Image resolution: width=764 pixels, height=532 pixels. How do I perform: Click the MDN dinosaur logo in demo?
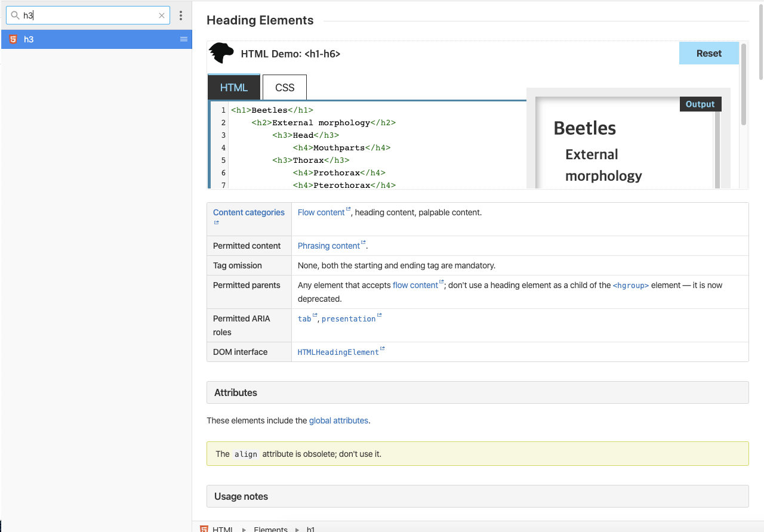[221, 53]
